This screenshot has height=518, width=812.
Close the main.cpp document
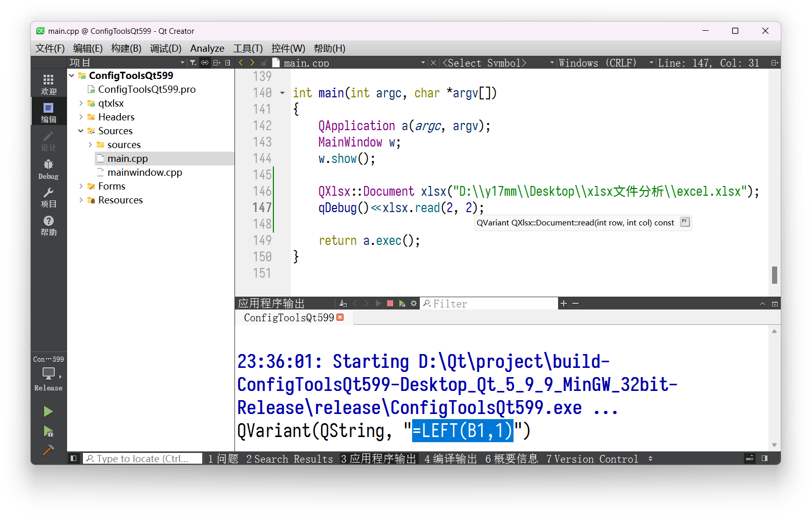[x=433, y=63]
